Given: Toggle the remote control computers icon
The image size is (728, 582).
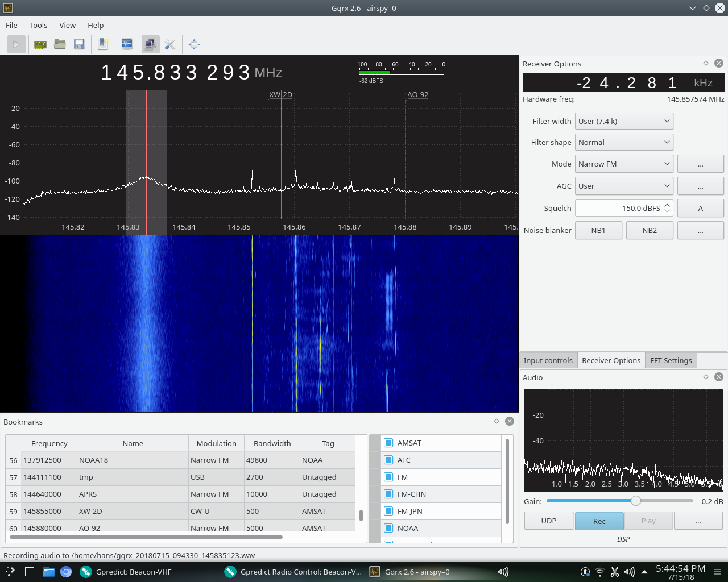Looking at the screenshot, I should point(150,44).
